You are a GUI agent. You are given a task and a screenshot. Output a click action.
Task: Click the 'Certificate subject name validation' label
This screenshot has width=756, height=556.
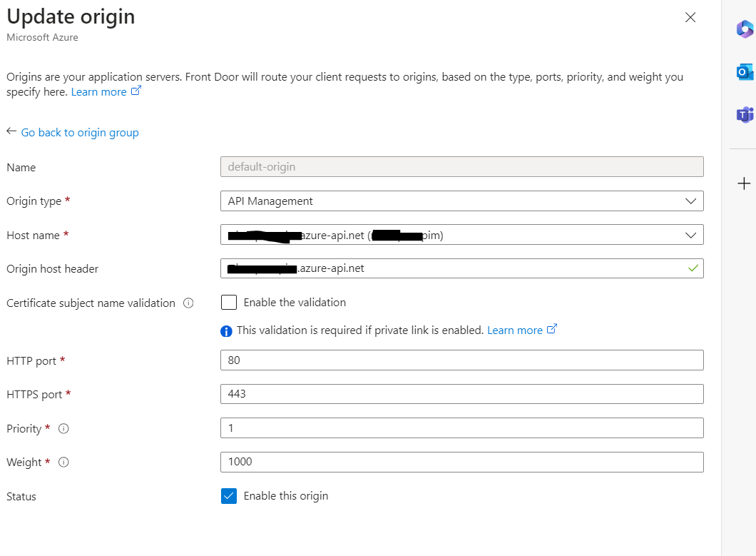pos(91,303)
